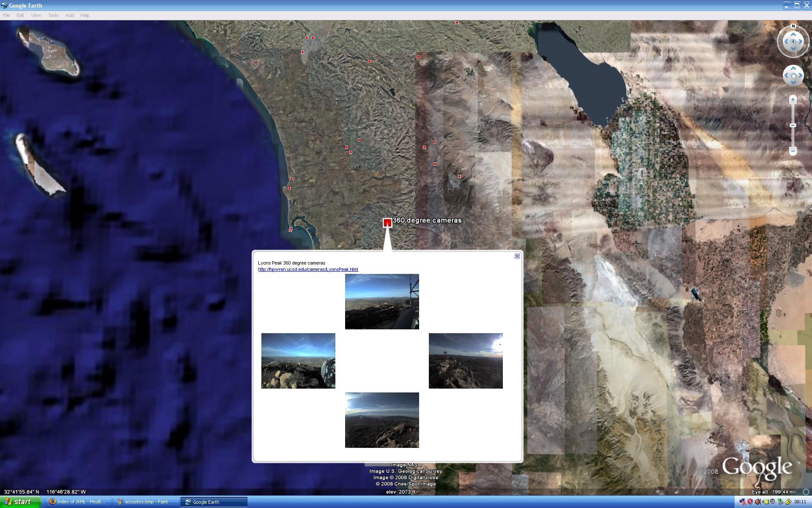Click the look-up arrow on the compass ring
This screenshot has height=508, width=812.
click(793, 34)
